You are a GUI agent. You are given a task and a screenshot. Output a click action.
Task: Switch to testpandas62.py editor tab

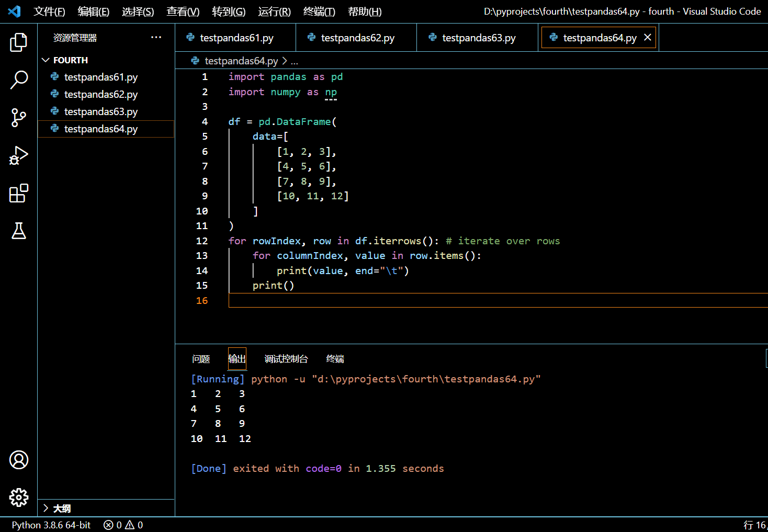pos(356,38)
